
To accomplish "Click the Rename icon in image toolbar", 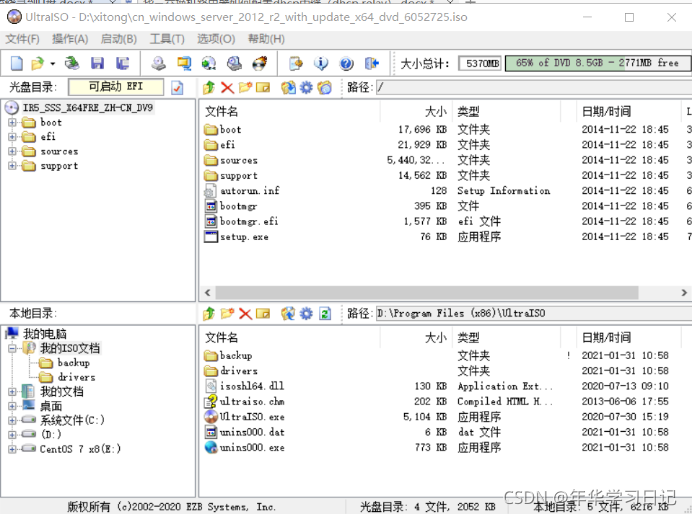I will coord(263,87).
